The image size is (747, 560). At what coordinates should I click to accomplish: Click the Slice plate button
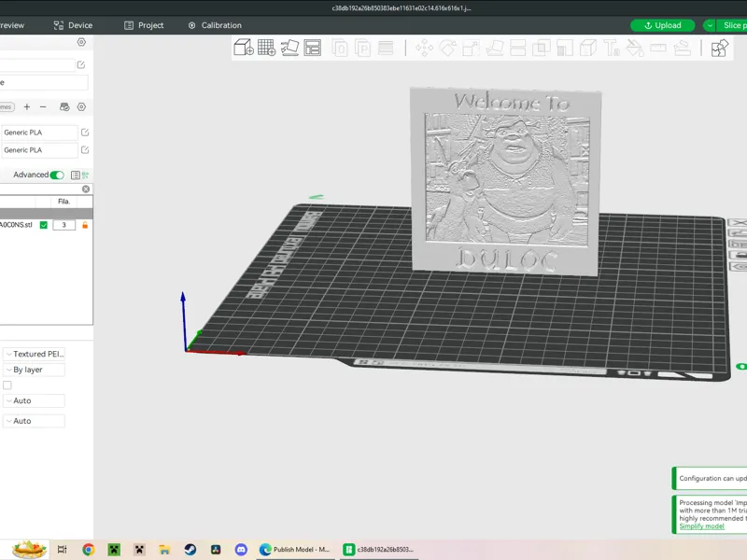pyautogui.click(x=732, y=25)
